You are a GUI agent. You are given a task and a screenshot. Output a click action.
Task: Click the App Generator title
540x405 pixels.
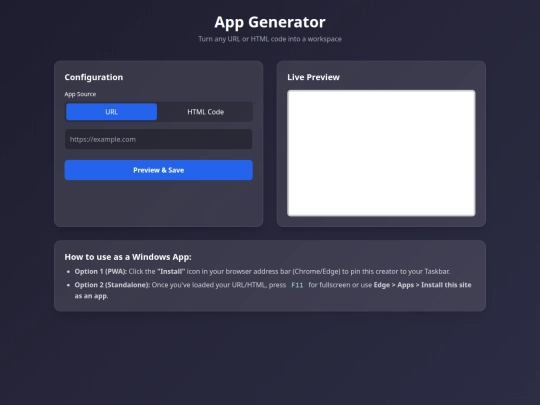(x=270, y=22)
